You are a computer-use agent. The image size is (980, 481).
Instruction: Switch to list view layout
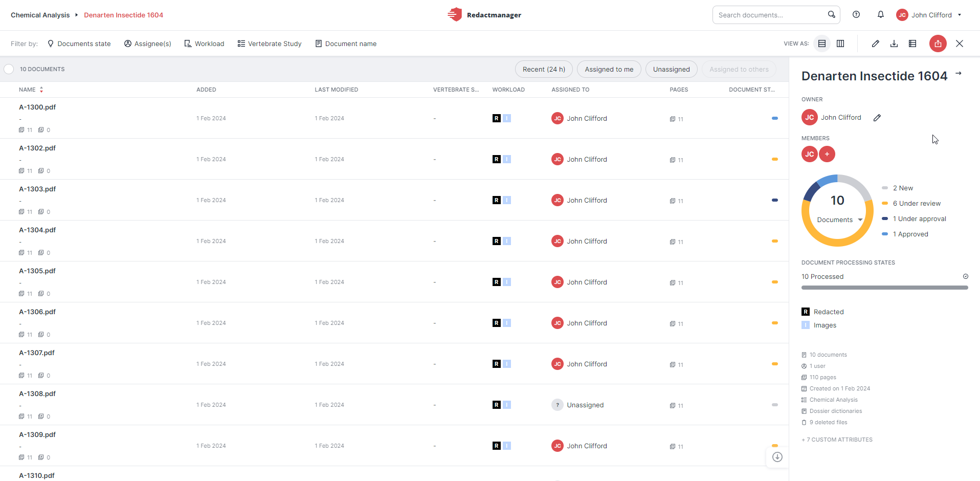point(822,43)
